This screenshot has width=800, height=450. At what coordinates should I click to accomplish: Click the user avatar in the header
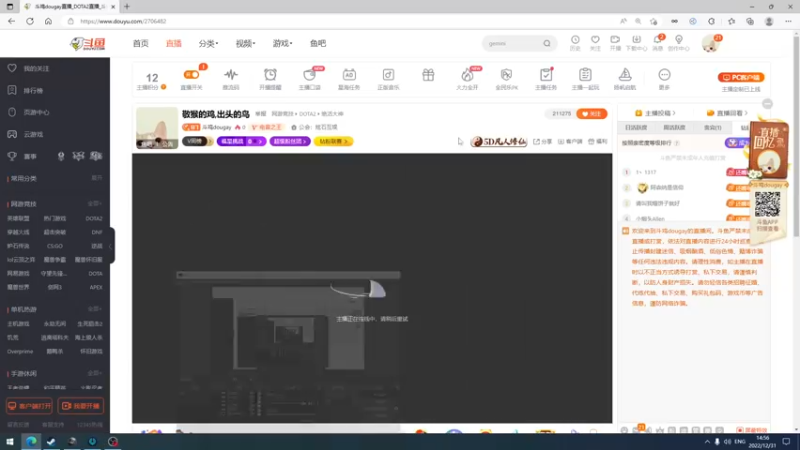point(710,44)
